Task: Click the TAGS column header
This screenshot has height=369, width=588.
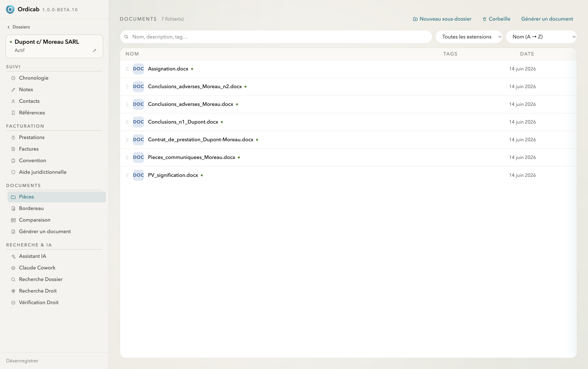Action: pyautogui.click(x=450, y=54)
